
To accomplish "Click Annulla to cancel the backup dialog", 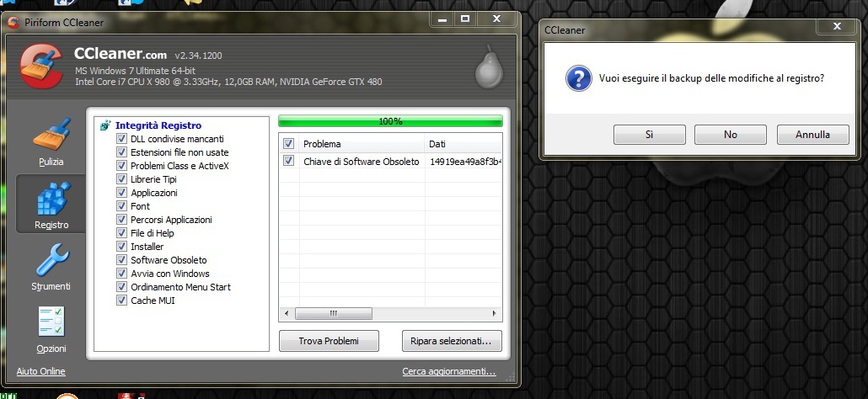I will [812, 135].
